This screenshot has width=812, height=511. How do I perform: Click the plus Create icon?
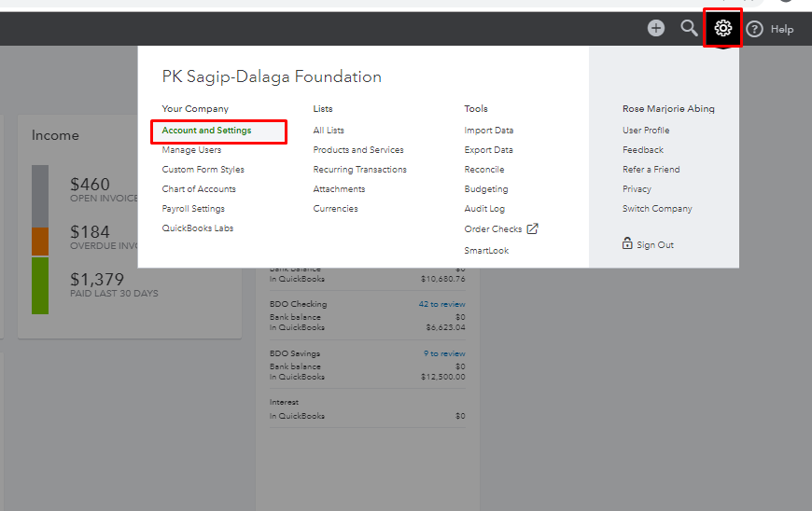(x=656, y=29)
